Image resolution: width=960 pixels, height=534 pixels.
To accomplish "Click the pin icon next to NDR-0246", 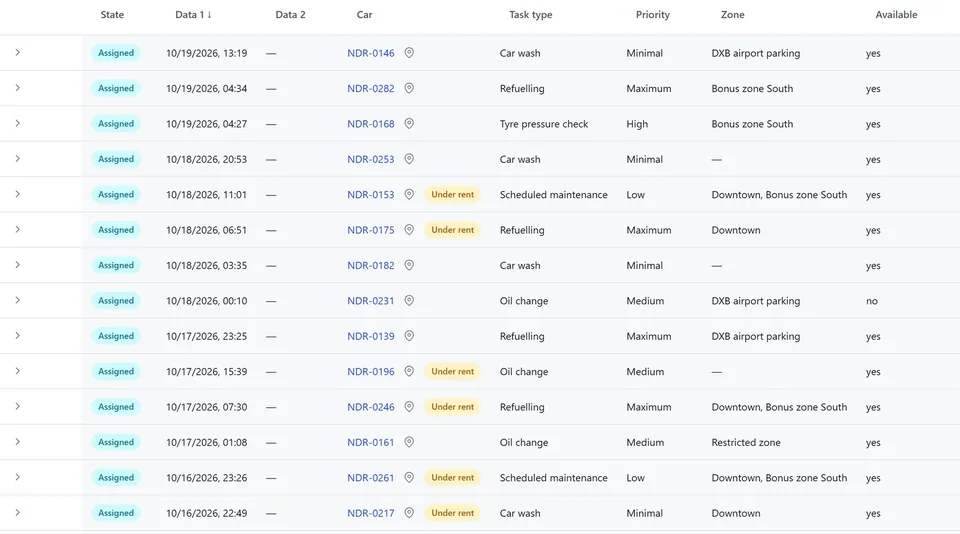I will (x=409, y=407).
